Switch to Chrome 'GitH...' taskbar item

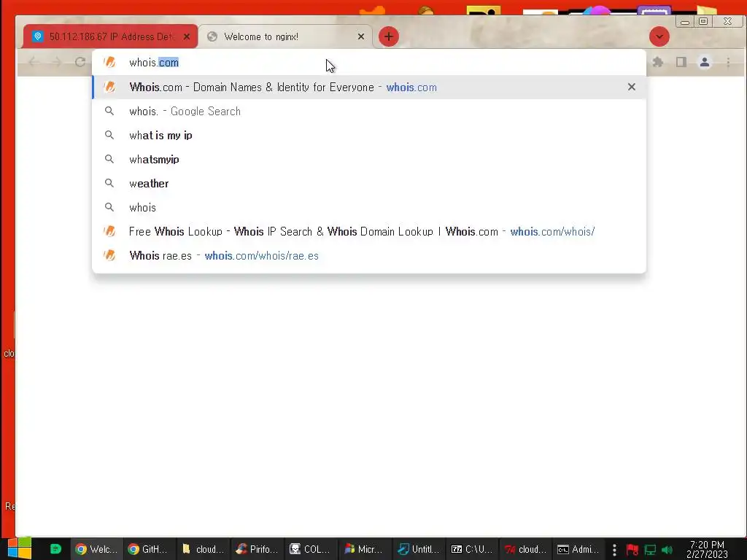[149, 549]
